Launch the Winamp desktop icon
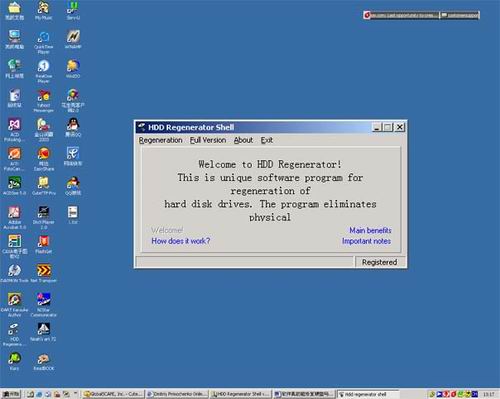The width and height of the screenshot is (500, 399). (73, 39)
